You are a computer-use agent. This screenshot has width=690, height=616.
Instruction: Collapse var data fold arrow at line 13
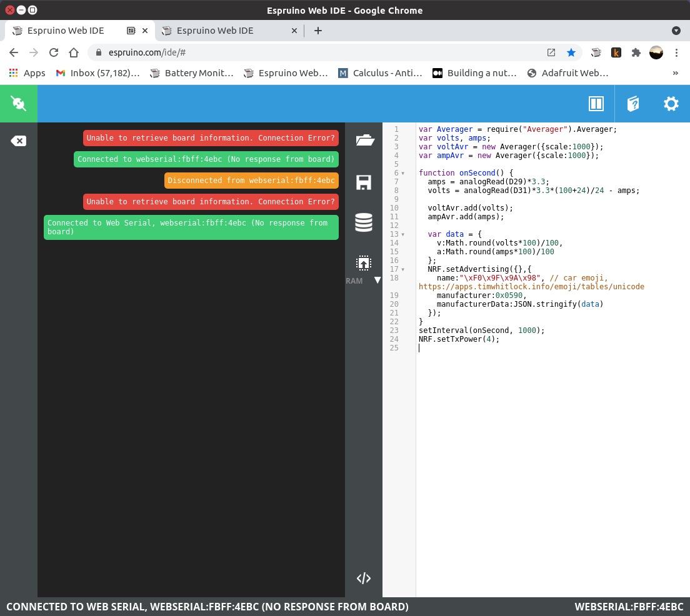pos(402,234)
